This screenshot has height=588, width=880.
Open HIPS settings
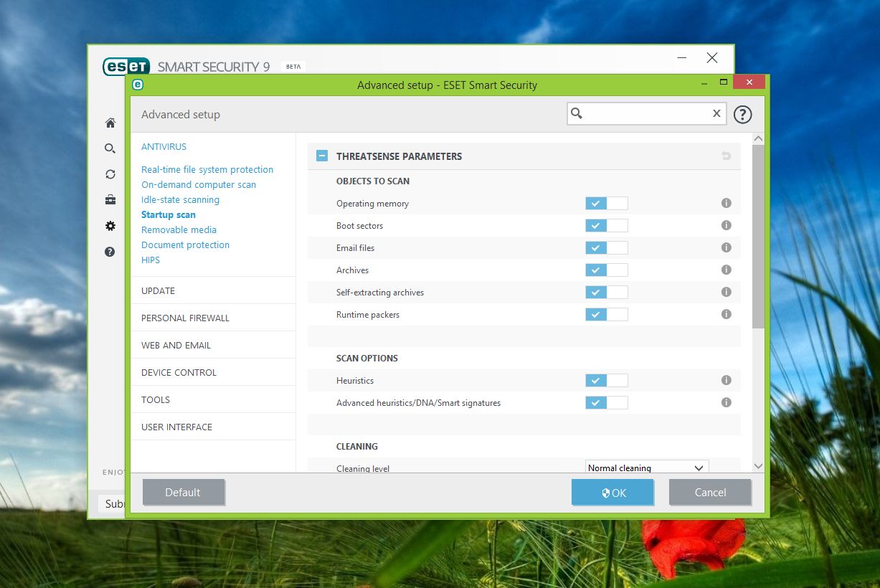pos(151,260)
